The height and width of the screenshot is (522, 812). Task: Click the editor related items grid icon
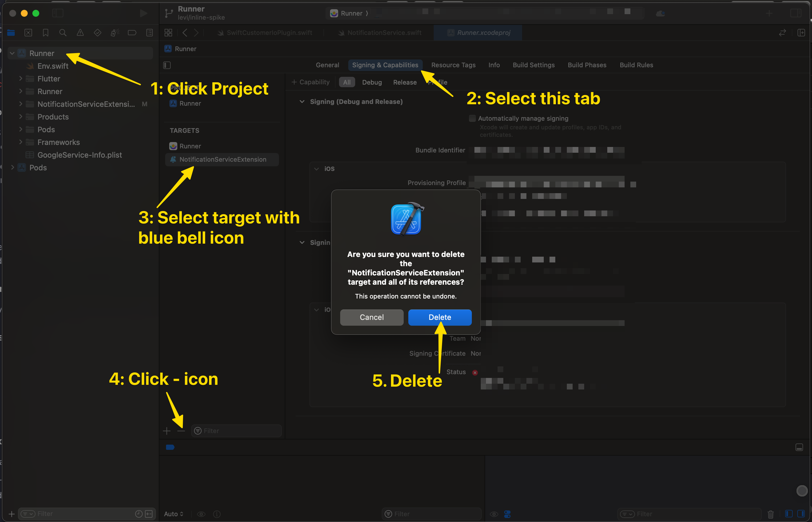coord(169,33)
